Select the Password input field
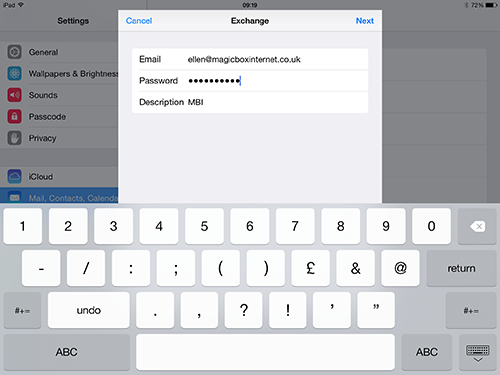 (250, 81)
